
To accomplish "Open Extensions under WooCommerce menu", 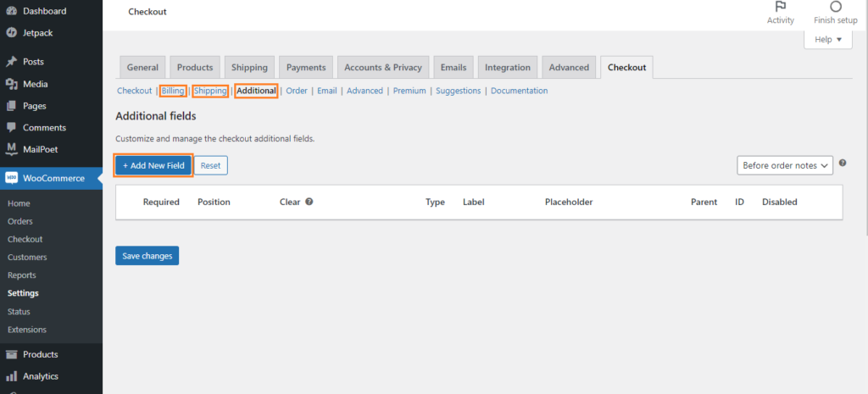I will (x=27, y=330).
